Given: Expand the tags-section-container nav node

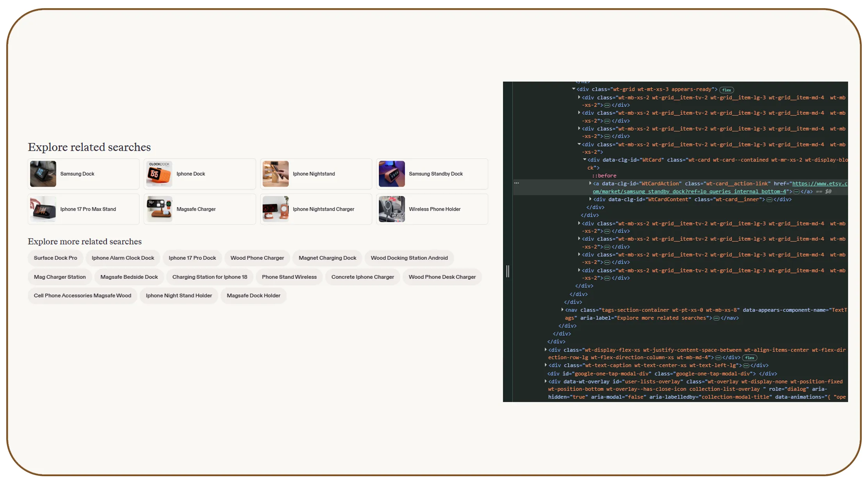Looking at the screenshot, I should pos(562,310).
